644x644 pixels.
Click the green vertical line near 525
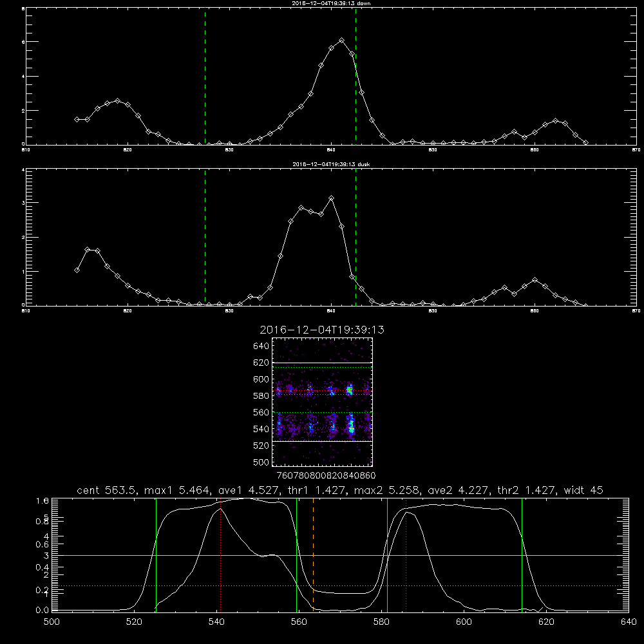156,555
